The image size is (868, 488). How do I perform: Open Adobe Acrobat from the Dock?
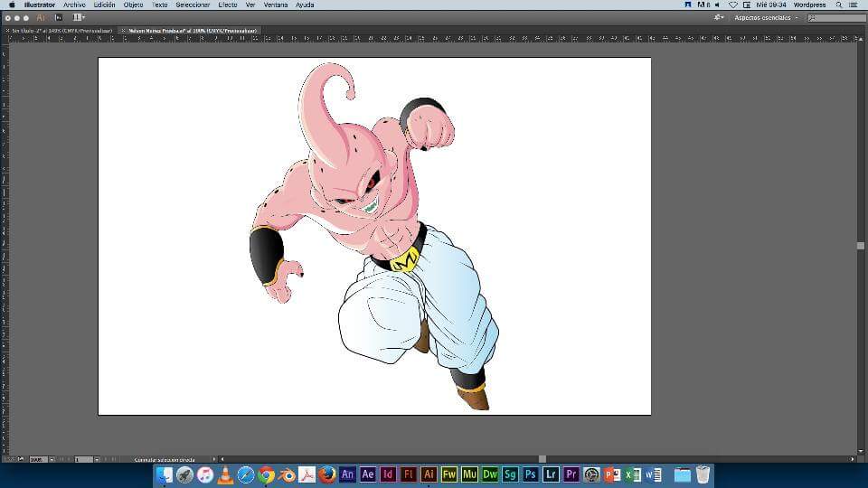click(307, 474)
